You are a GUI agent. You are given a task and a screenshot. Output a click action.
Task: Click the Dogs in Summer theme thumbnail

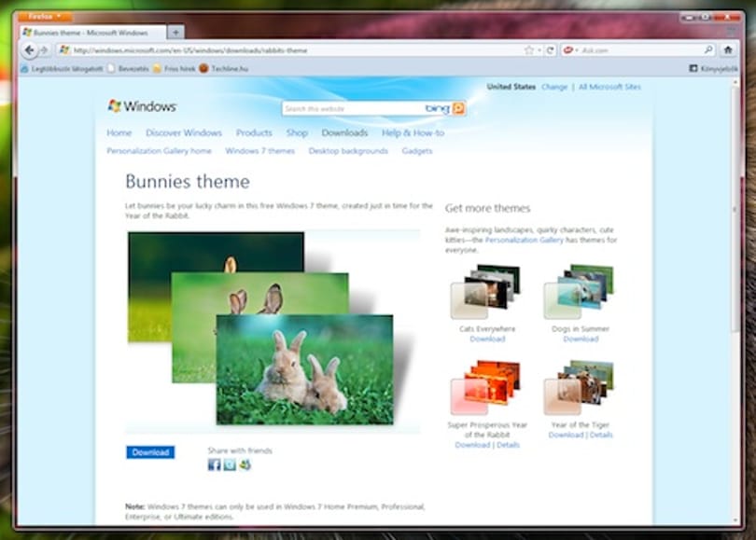point(579,291)
